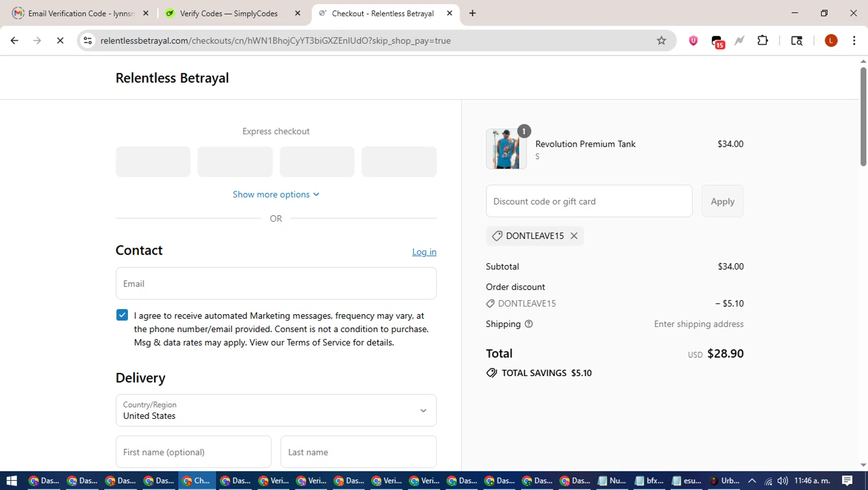Open the esu... taskbar item
This screenshot has height=490, width=868.
coord(687,481)
